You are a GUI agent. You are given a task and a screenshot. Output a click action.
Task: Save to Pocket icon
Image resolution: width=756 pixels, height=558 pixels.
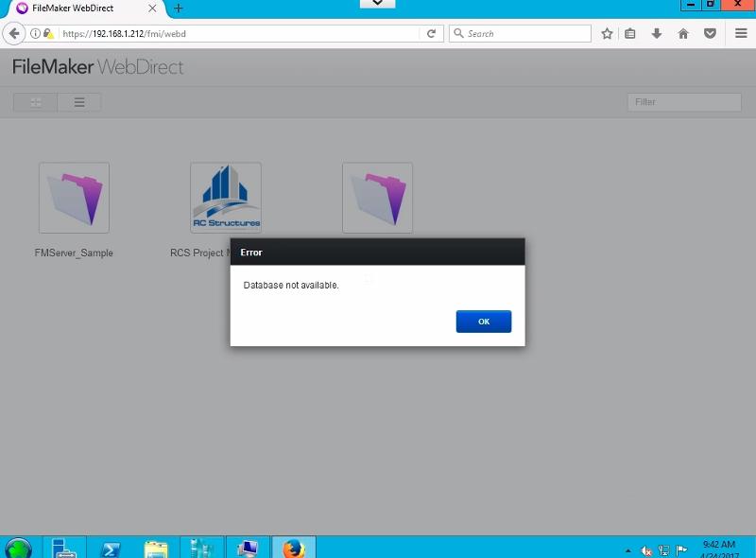(x=710, y=34)
